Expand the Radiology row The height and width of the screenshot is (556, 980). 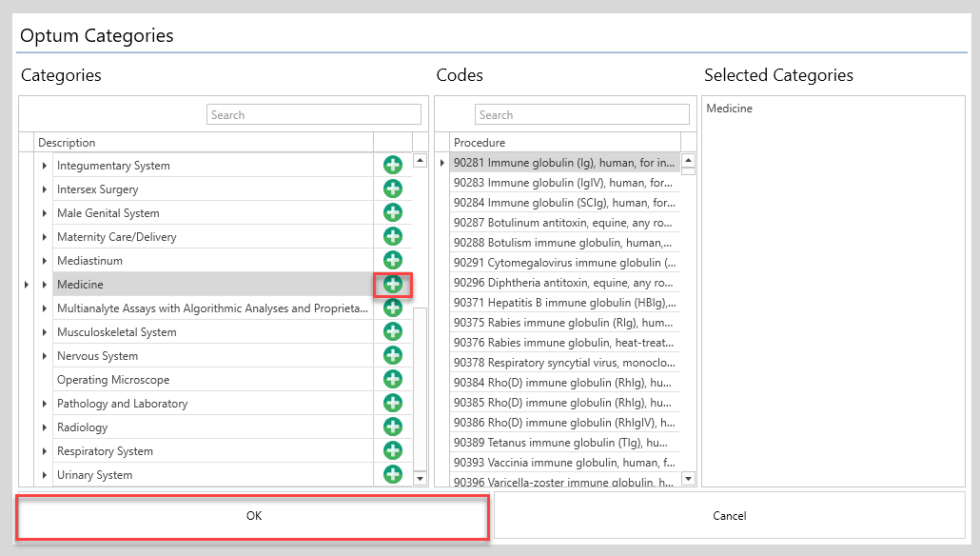45,427
